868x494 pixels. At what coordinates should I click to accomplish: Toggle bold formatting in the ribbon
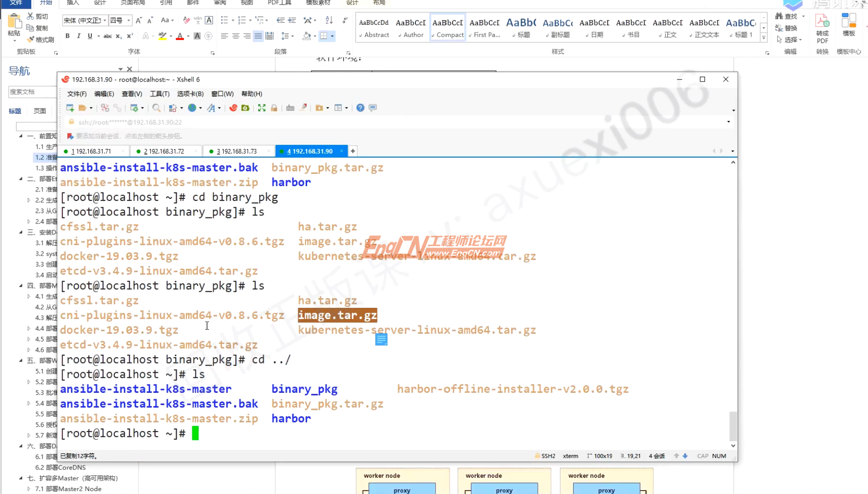(67, 36)
